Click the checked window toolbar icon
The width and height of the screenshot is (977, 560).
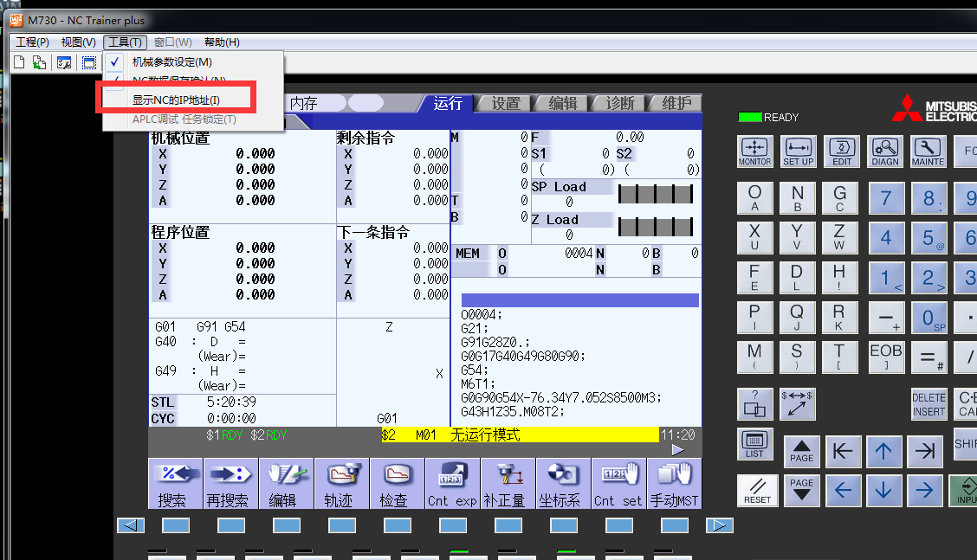[x=63, y=62]
